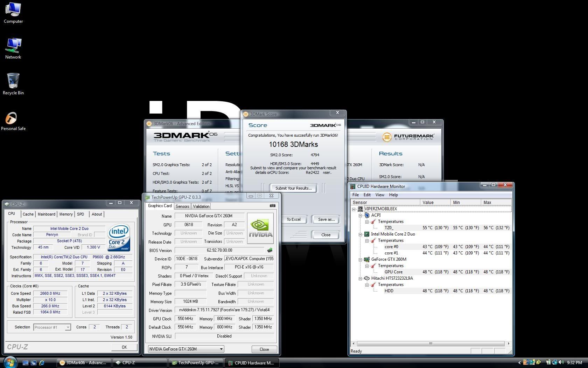This screenshot has width=588, height=368.
Task: Open the File menu in Hardware Monitor
Action: point(356,195)
